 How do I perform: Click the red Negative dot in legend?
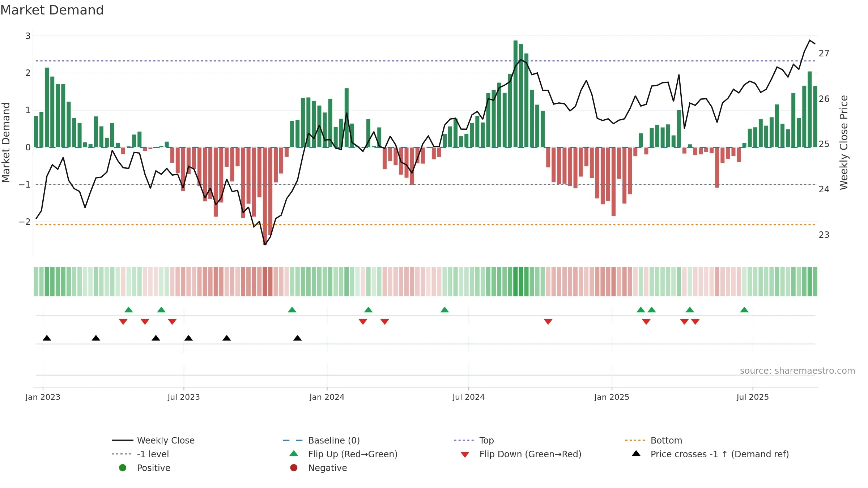point(294,468)
